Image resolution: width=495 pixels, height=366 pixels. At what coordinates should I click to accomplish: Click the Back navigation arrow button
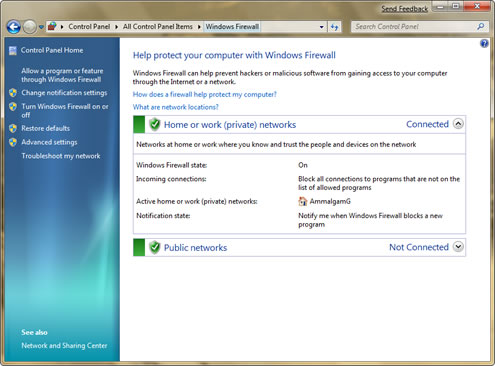[14, 27]
